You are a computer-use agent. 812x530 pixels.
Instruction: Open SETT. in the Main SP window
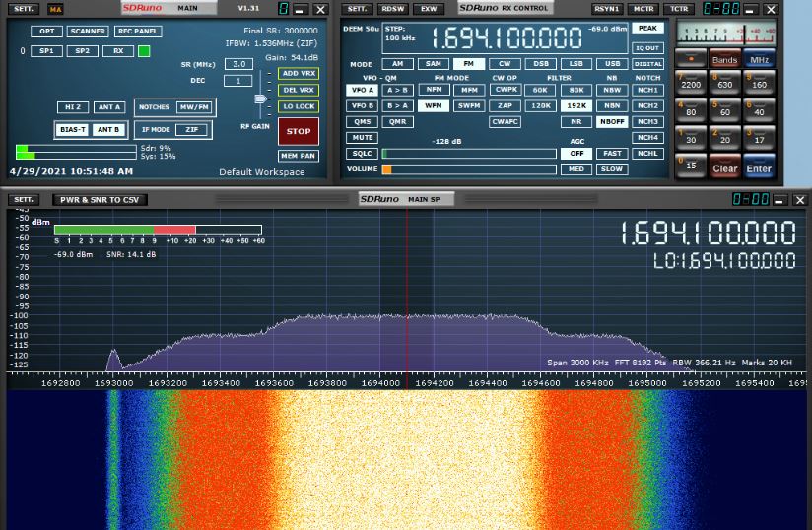[24, 199]
